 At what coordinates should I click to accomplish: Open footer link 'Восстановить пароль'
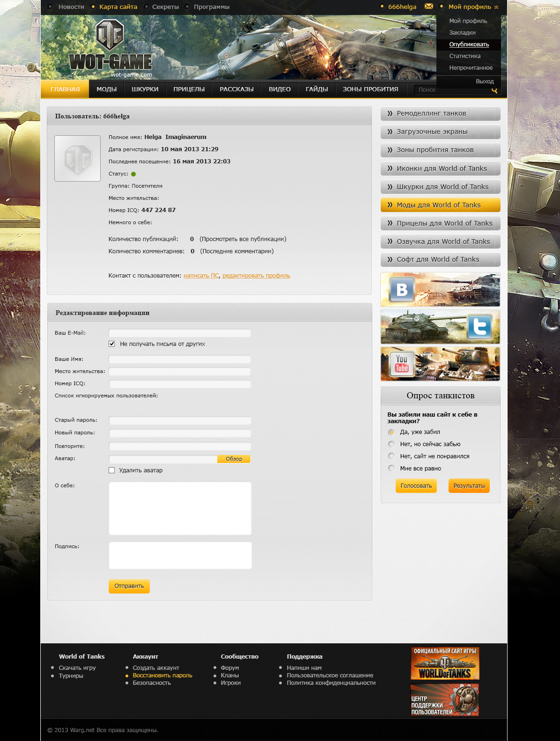click(162, 675)
